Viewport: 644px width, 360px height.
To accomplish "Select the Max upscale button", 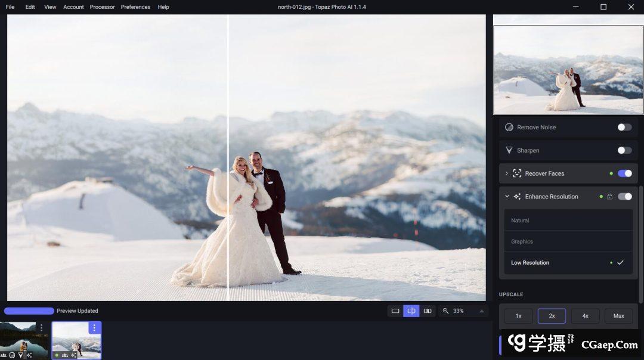I will coord(618,316).
